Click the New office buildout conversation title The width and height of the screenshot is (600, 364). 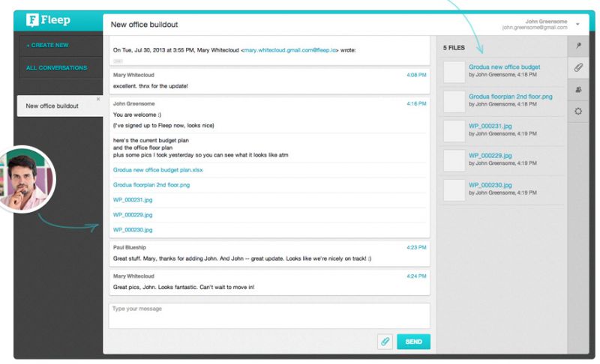pyautogui.click(x=144, y=25)
